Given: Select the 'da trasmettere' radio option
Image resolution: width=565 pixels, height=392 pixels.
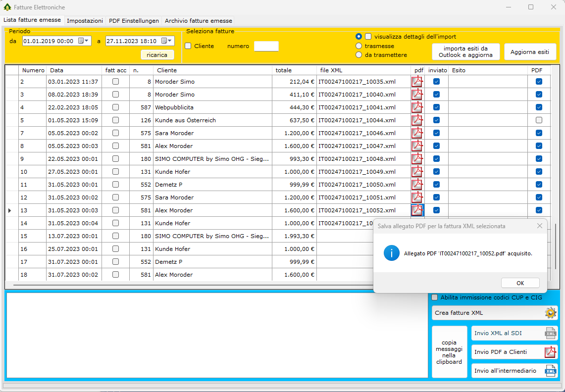Looking at the screenshot, I should (x=359, y=55).
